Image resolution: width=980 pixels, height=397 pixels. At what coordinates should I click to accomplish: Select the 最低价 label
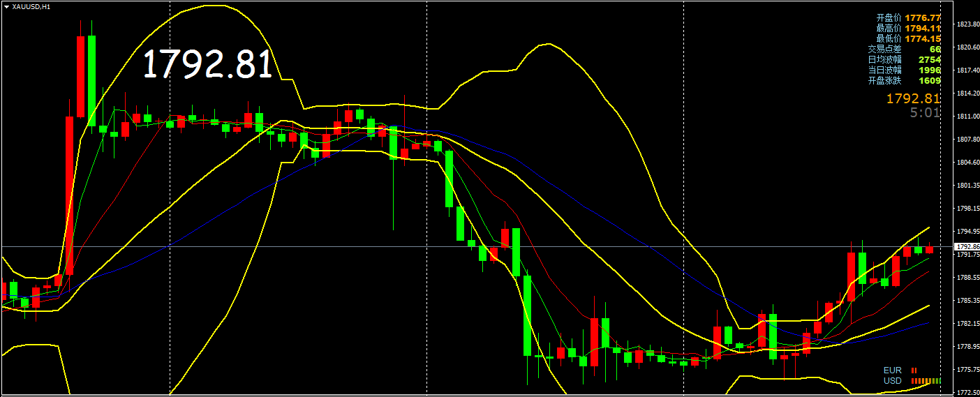(889, 38)
